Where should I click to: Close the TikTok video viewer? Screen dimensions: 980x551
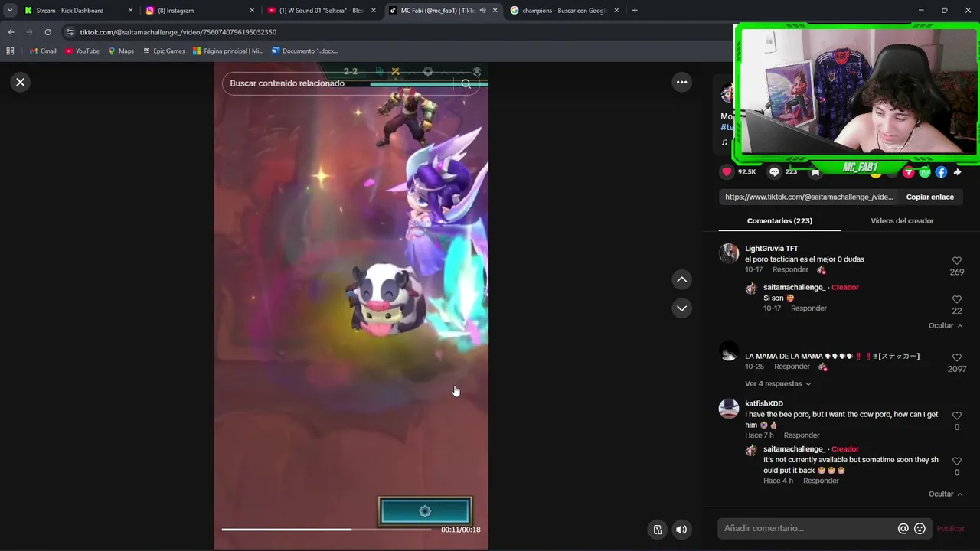tap(21, 82)
